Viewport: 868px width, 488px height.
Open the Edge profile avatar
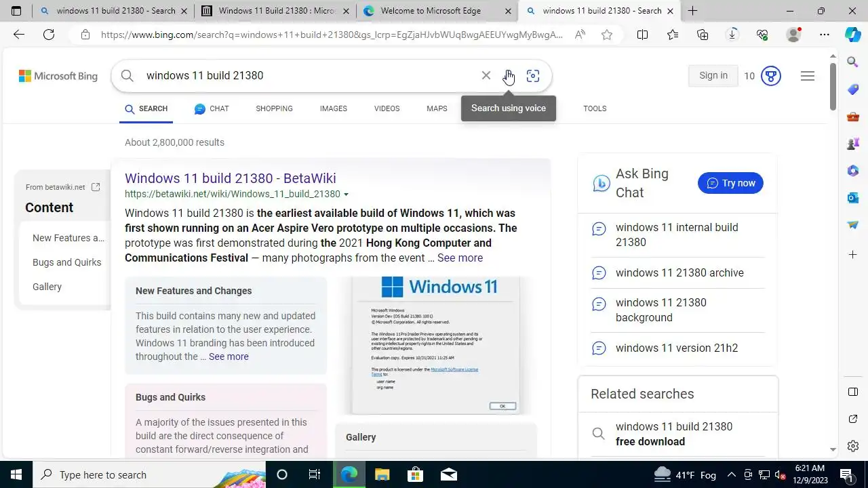point(793,35)
